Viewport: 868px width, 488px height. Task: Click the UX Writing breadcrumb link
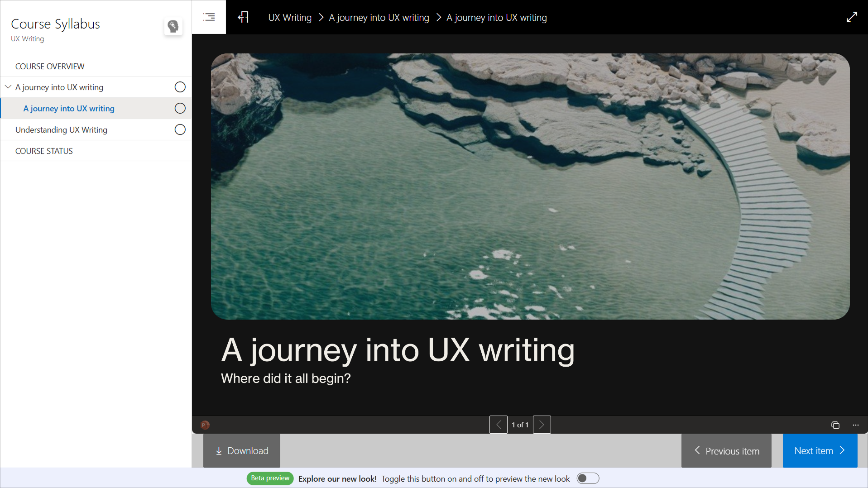[290, 18]
